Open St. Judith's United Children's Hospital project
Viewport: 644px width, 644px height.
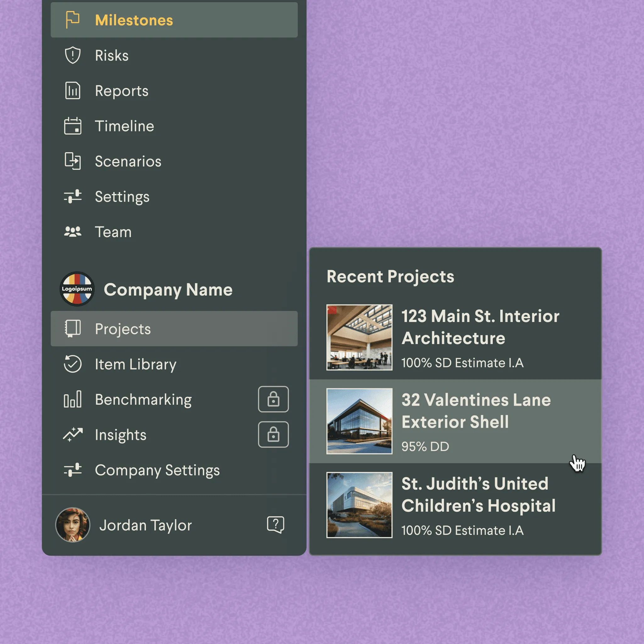478,495
